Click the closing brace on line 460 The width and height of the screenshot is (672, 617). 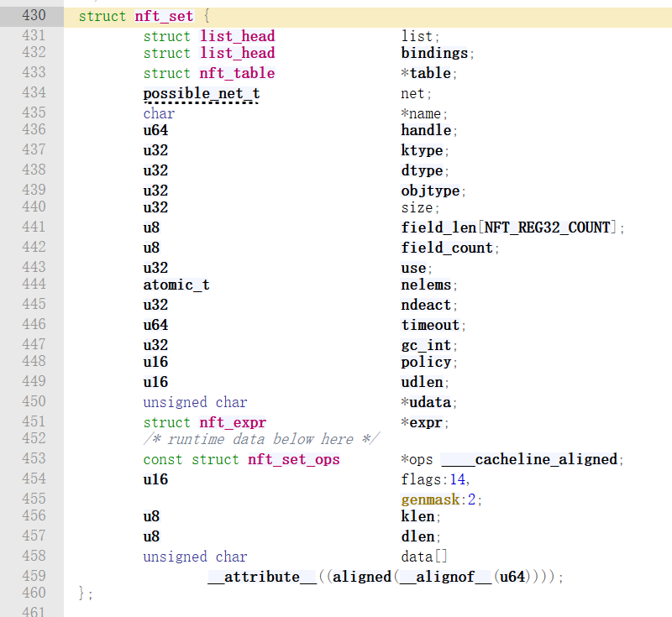tap(81, 593)
